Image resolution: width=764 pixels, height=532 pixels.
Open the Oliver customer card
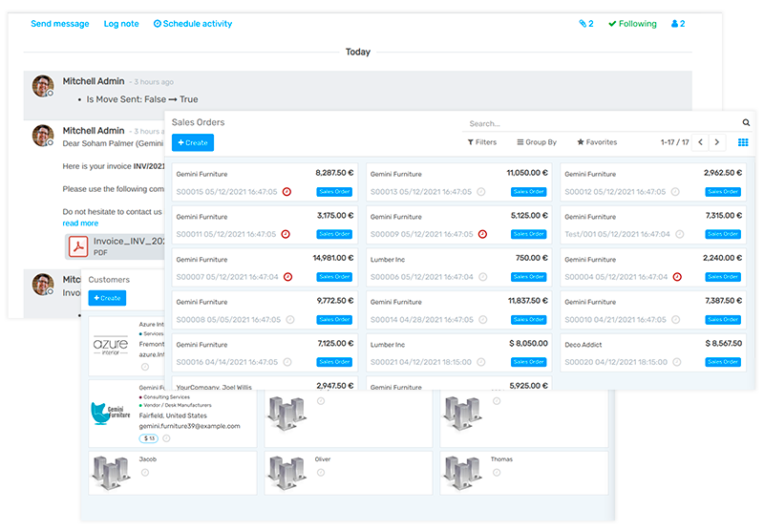coord(349,473)
